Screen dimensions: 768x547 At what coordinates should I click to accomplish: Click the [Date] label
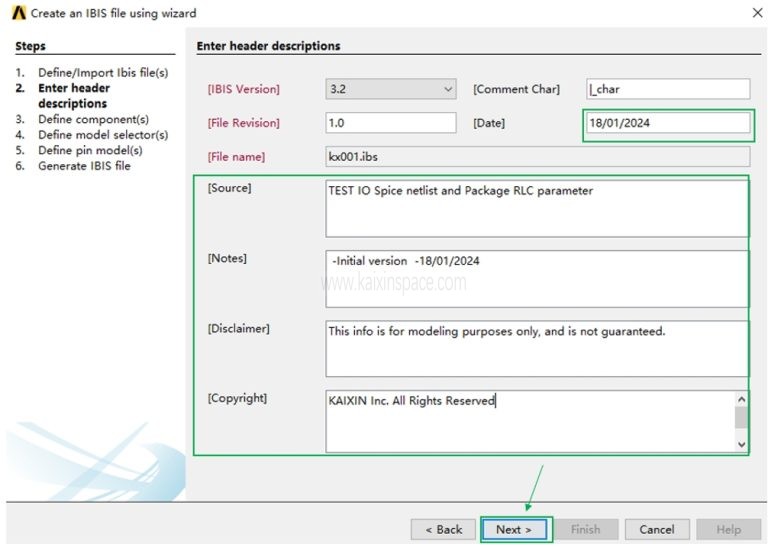coord(489,122)
